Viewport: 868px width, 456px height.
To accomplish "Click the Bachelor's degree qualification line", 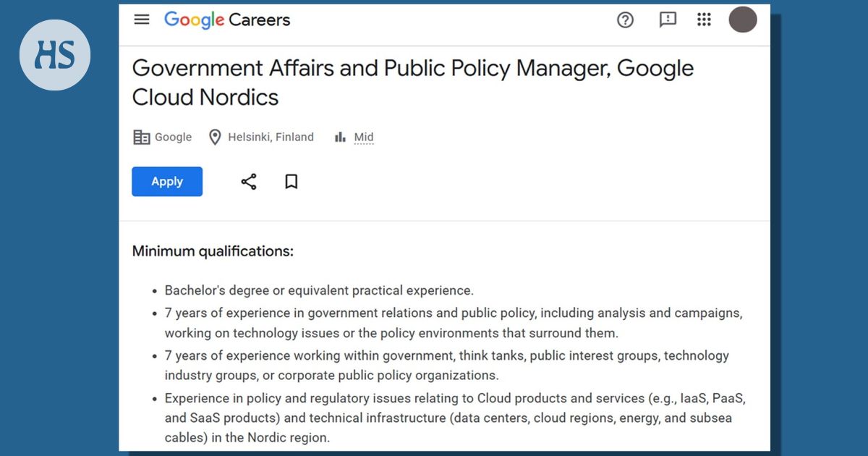I will pyautogui.click(x=319, y=290).
